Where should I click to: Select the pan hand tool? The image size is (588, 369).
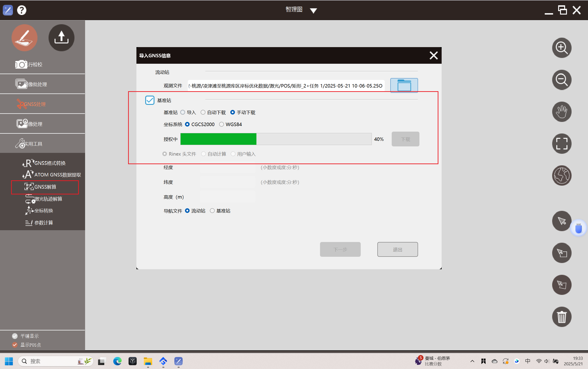pos(561,112)
